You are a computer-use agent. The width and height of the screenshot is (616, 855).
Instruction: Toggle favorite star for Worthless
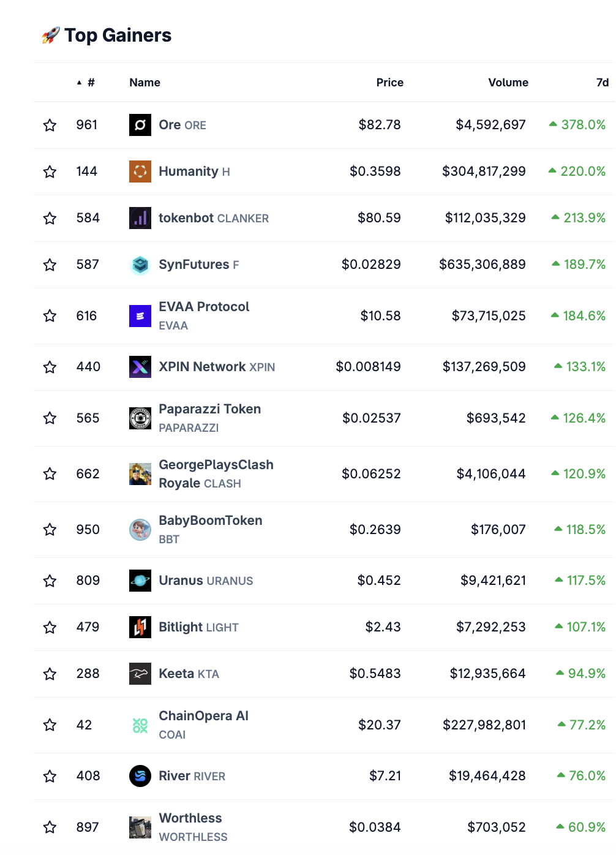(x=50, y=827)
